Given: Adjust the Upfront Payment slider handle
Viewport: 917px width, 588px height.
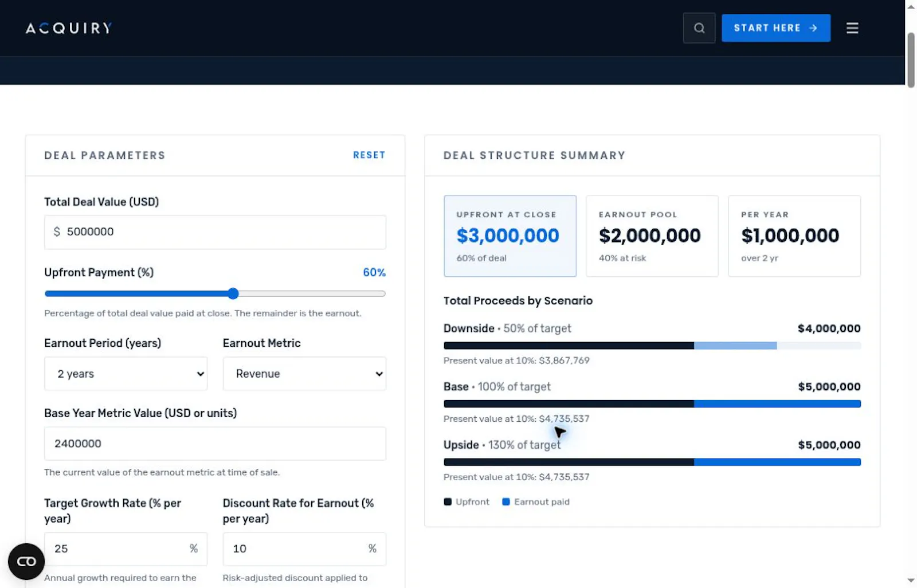Looking at the screenshot, I should click(233, 294).
